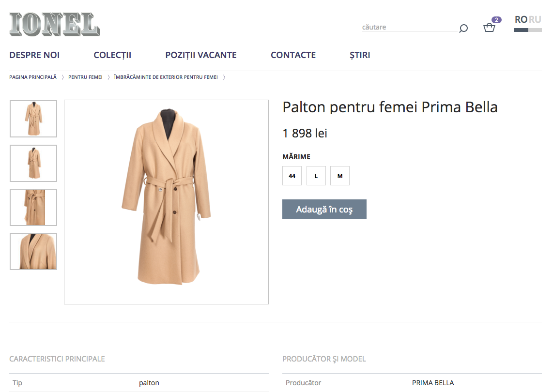Select size L
The width and height of the screenshot is (553, 392).
coord(316,176)
